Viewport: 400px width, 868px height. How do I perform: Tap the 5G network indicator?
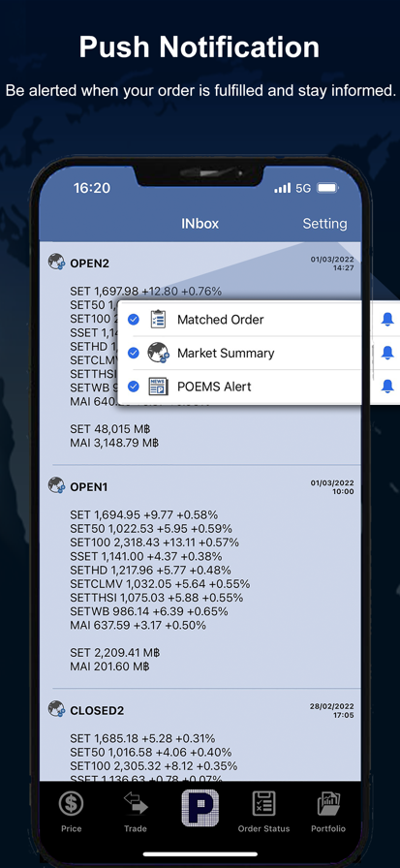303,188
